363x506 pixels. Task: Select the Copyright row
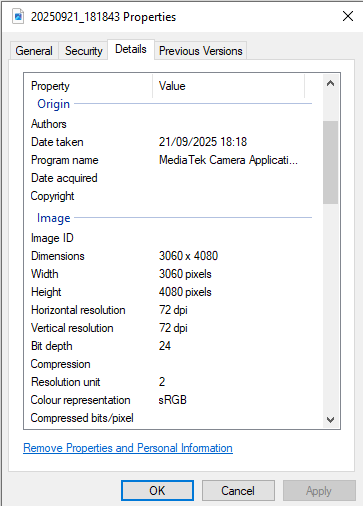[171, 196]
